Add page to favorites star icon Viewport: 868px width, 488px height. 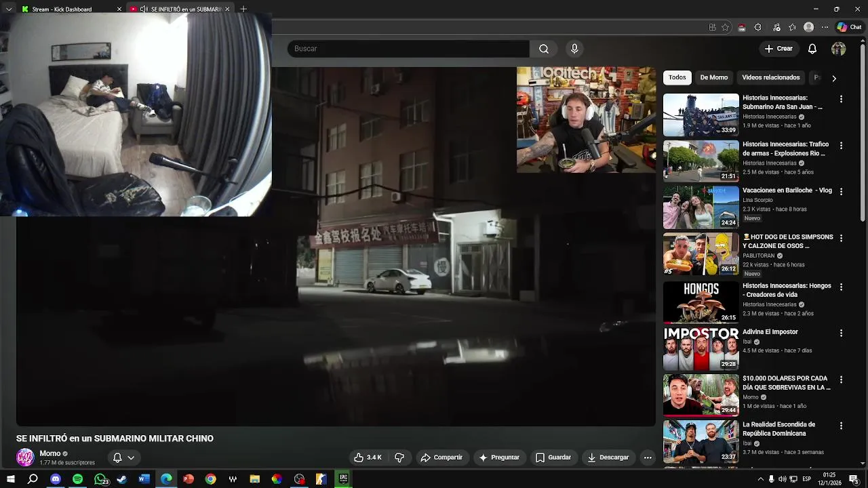tap(725, 27)
